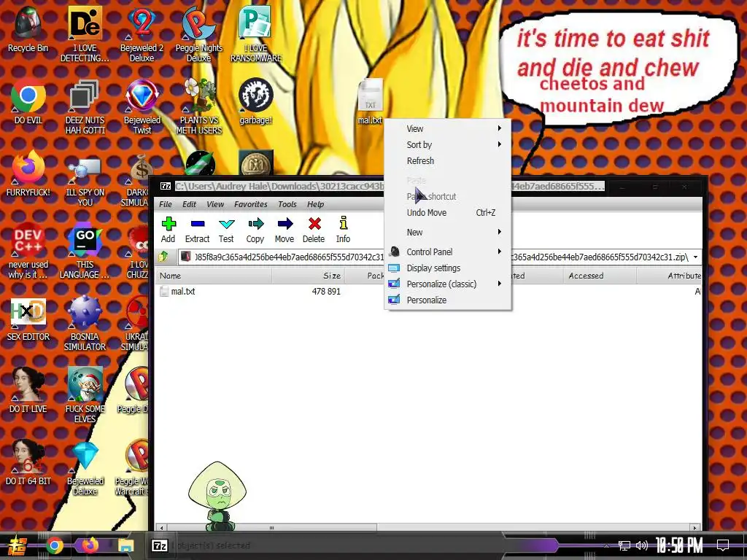Click the up-folder icon beside address bar
Screen dimensions: 747x560
click(163, 257)
